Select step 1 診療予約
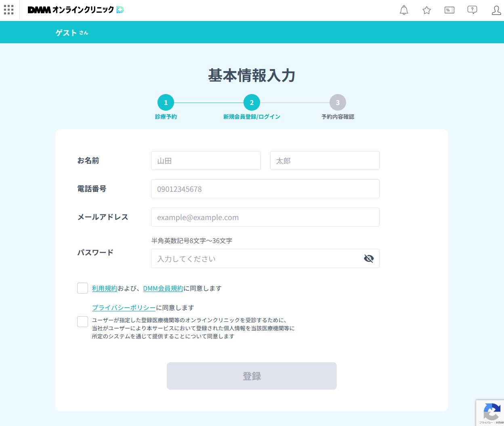This screenshot has width=504, height=426. [166, 103]
